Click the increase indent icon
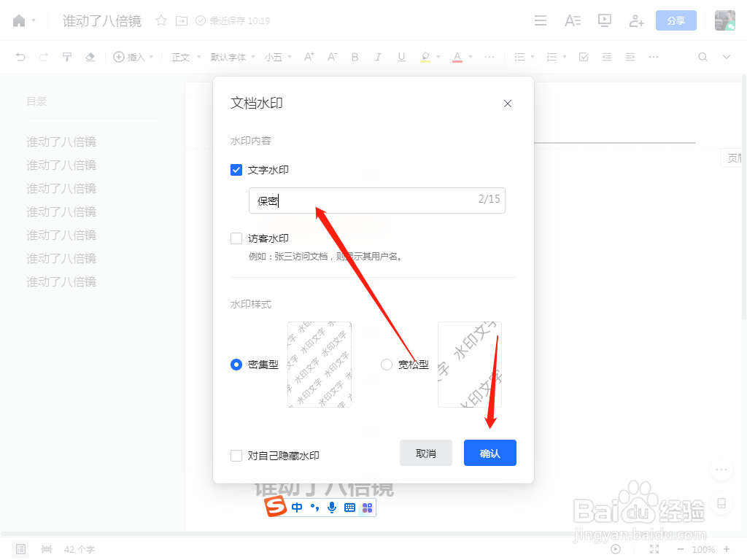 tap(630, 57)
